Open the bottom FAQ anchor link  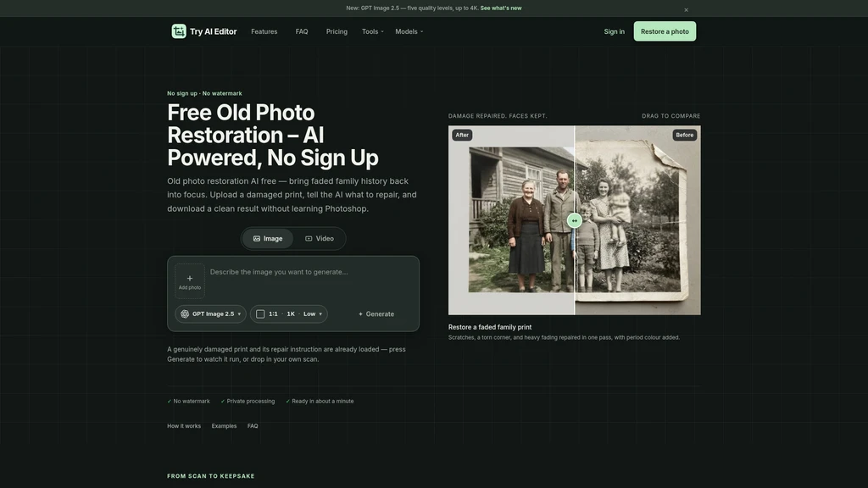tap(253, 426)
